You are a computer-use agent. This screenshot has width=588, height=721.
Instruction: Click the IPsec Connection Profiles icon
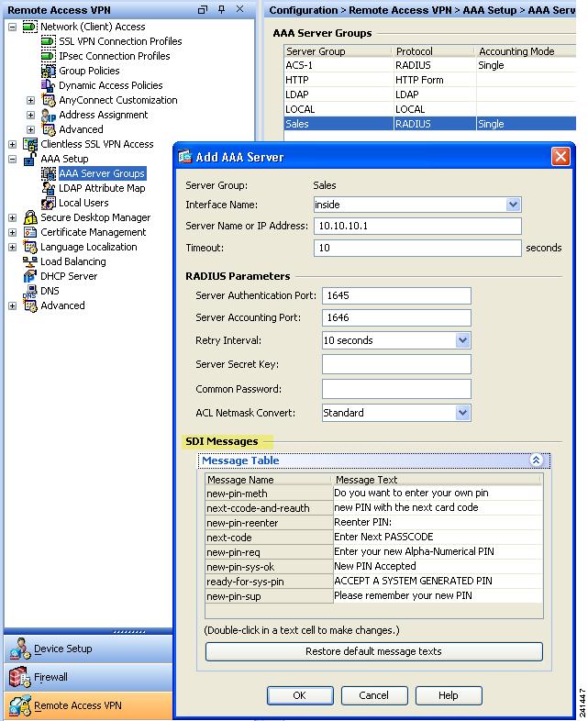coord(49,56)
